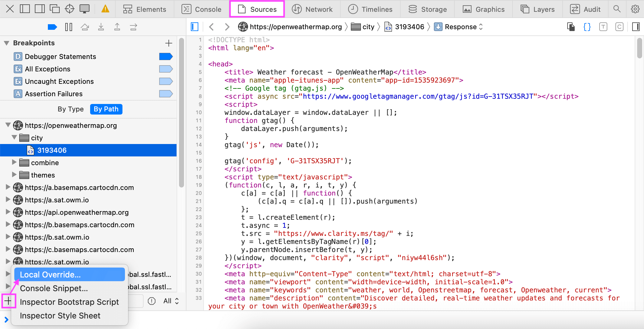This screenshot has height=329, width=644.
Task: Toggle Assertion Failures breakpoint
Action: pyautogui.click(x=166, y=94)
